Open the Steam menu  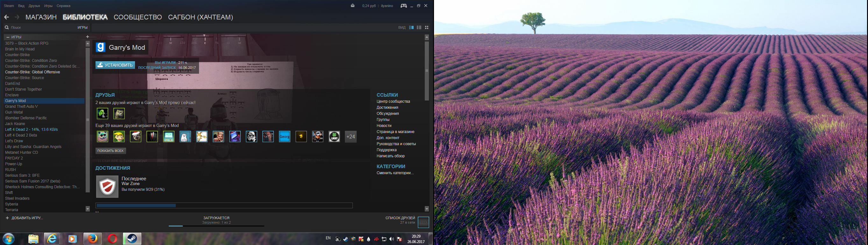pyautogui.click(x=9, y=6)
